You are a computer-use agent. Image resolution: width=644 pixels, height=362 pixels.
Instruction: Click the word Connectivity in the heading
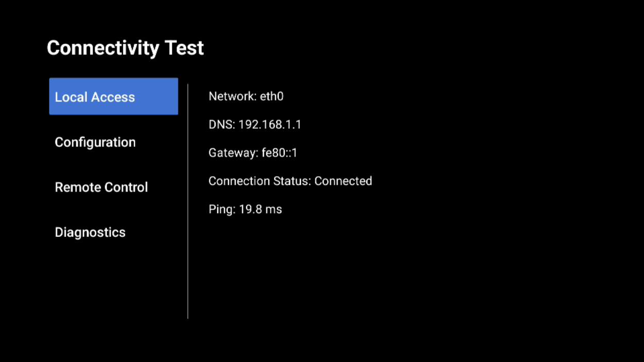click(x=103, y=48)
